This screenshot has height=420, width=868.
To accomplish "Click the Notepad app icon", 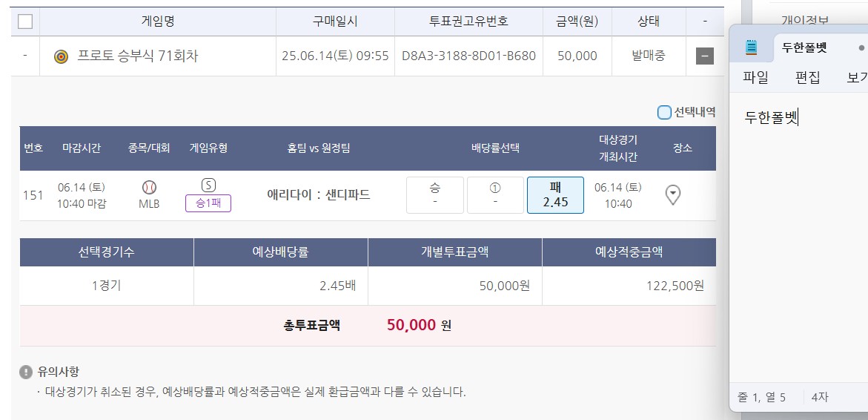I will point(752,47).
